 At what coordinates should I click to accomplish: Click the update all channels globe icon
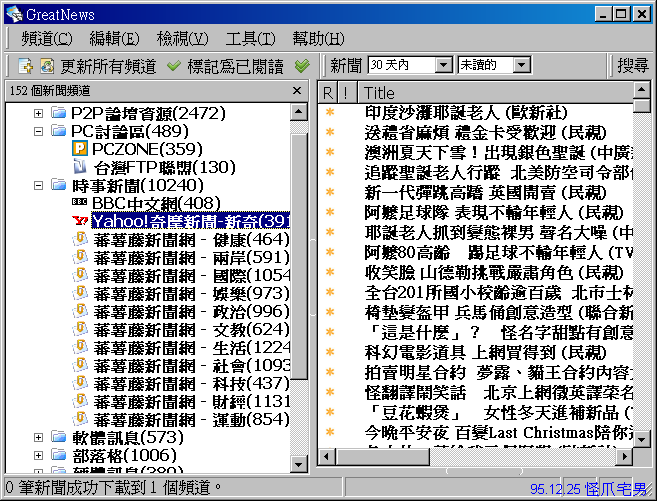click(x=47, y=66)
